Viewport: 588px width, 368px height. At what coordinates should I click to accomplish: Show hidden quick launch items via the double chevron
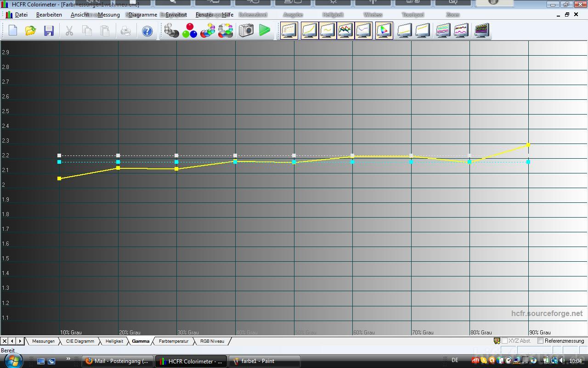68,359
